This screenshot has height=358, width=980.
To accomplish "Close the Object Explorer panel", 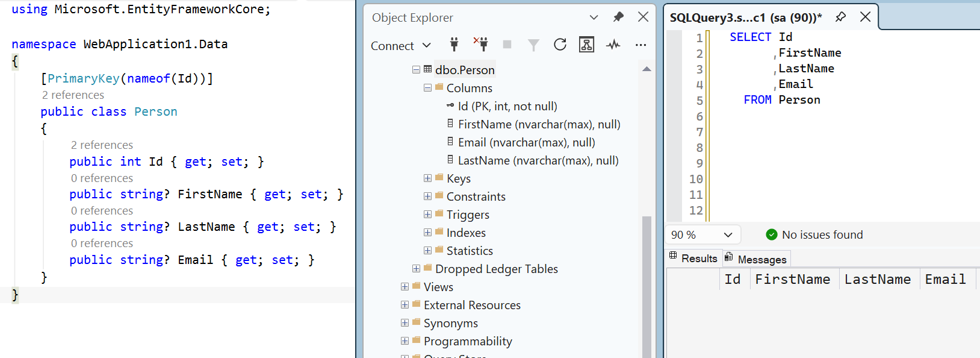I will click(x=643, y=17).
